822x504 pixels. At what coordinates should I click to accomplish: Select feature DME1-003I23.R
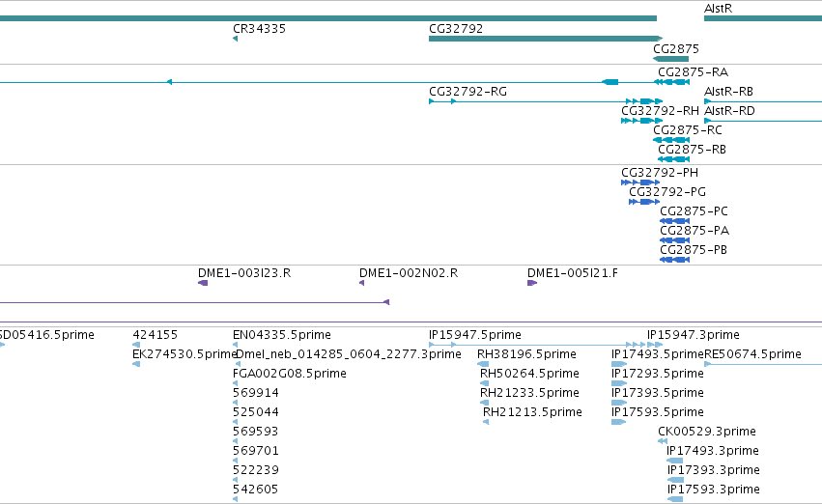(x=244, y=273)
